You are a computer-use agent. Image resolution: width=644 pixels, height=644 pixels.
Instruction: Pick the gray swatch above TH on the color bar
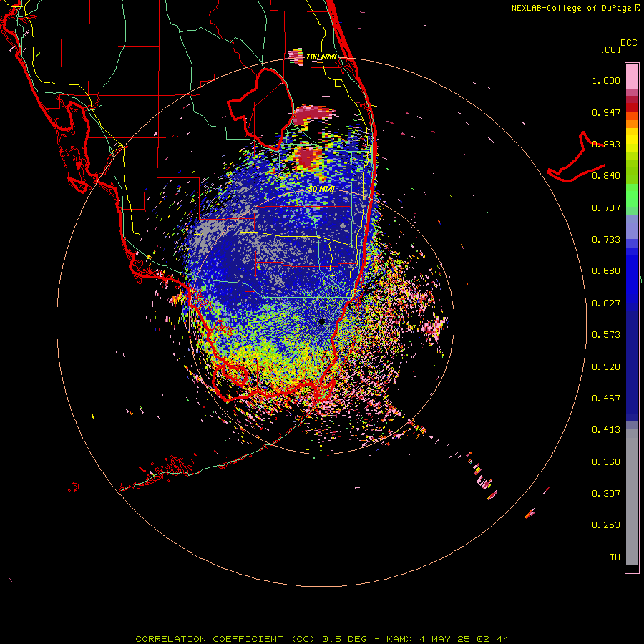pos(632,497)
